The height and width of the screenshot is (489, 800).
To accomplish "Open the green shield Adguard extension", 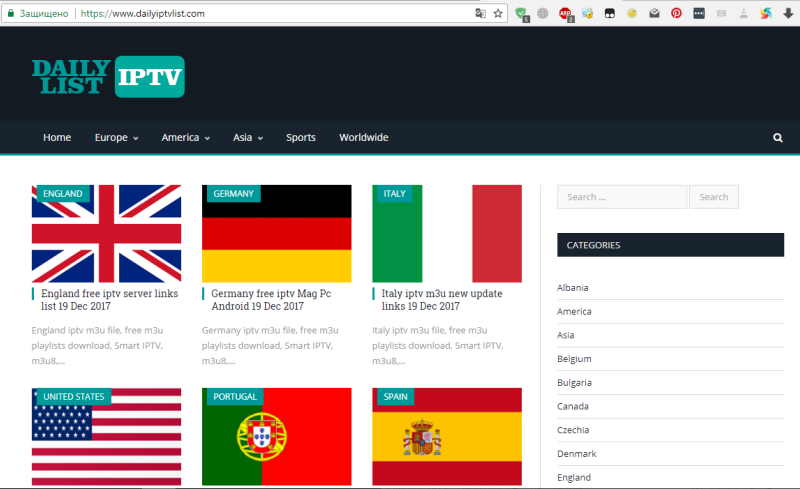I will click(521, 14).
